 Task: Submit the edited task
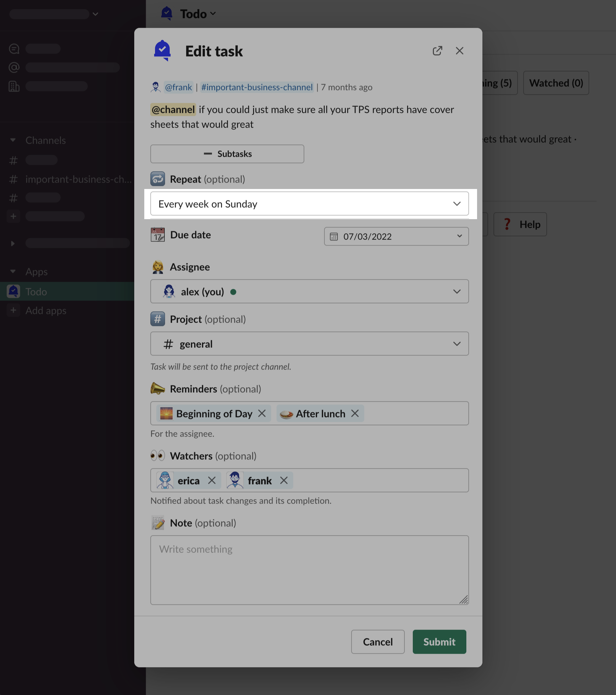tap(439, 642)
